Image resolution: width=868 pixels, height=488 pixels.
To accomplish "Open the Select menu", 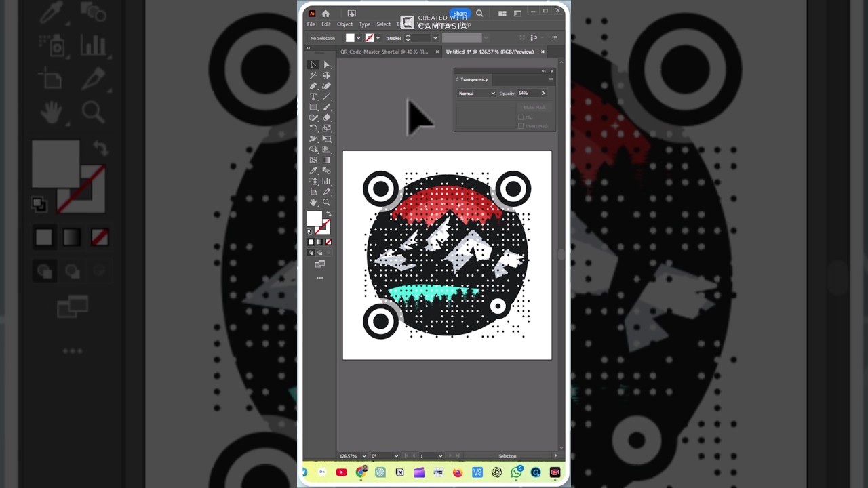I will (x=384, y=24).
